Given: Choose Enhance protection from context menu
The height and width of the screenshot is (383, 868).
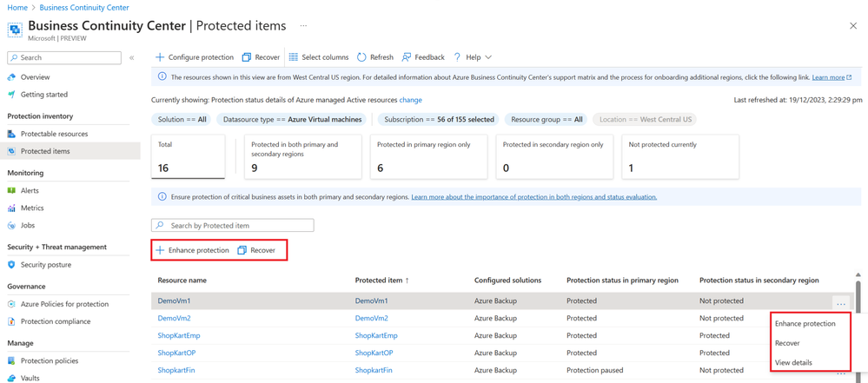Looking at the screenshot, I should [x=805, y=324].
